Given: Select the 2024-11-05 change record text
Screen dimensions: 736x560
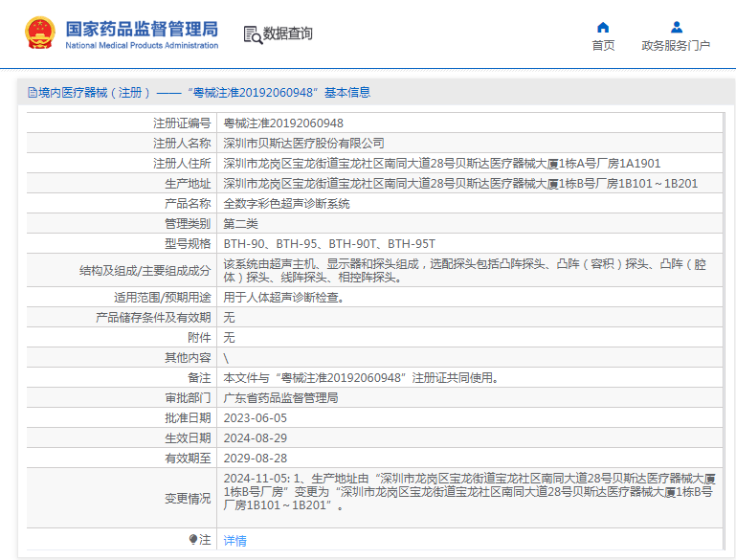Looking at the screenshot, I should 469,492.
